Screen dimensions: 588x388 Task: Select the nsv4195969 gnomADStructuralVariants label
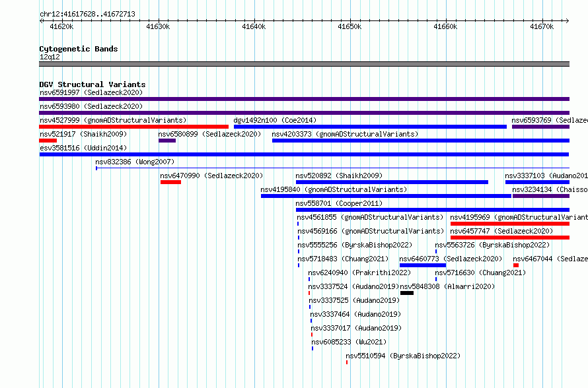519,217
